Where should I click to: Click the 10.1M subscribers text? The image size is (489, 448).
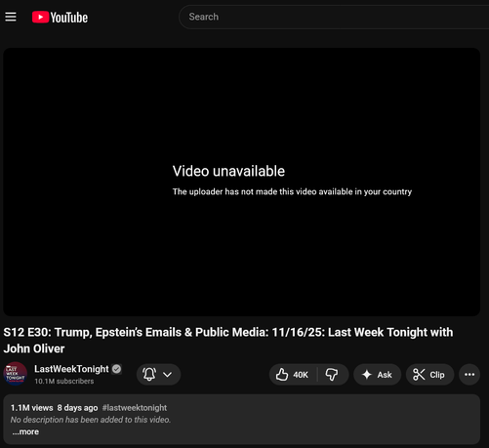coord(64,381)
